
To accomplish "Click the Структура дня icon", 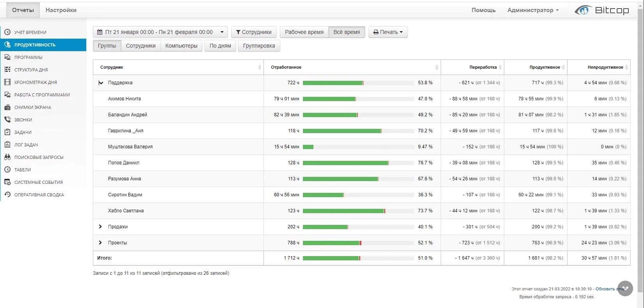I will click(7, 70).
